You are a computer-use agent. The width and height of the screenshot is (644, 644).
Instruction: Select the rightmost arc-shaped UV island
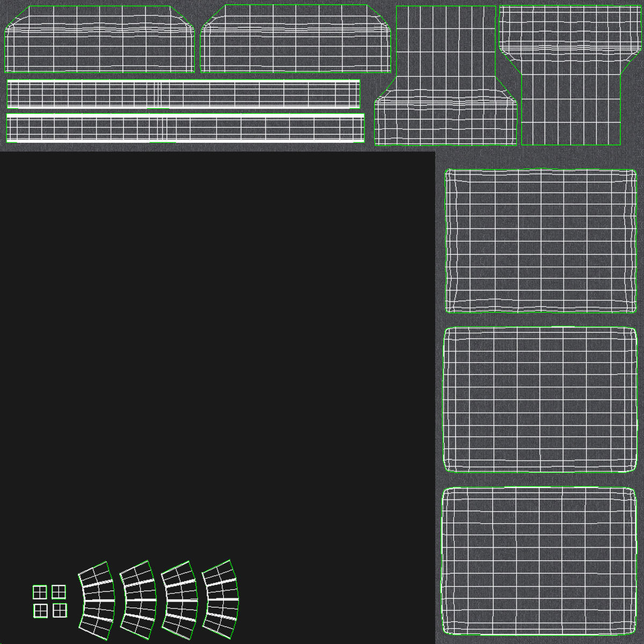click(x=220, y=601)
